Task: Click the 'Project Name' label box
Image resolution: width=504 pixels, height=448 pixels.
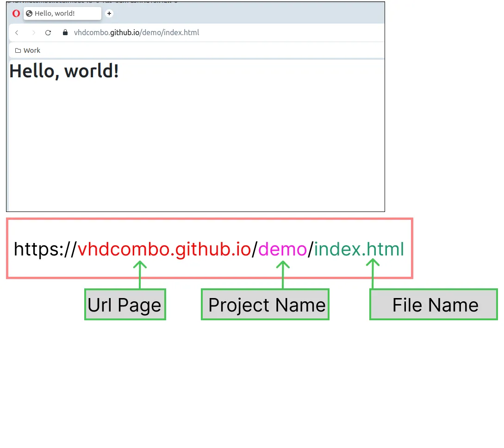Action: pyautogui.click(x=265, y=305)
